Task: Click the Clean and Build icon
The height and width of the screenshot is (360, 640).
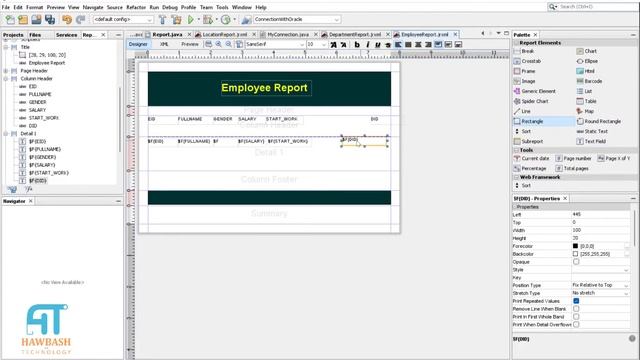Action: (176, 19)
